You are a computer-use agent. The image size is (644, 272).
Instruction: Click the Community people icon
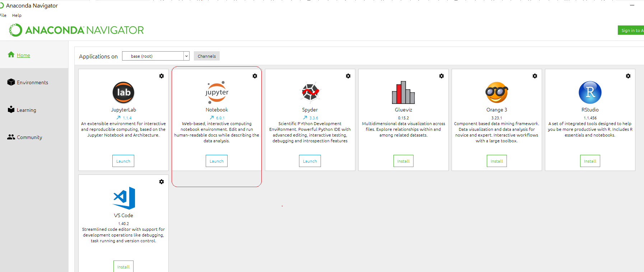point(11,137)
